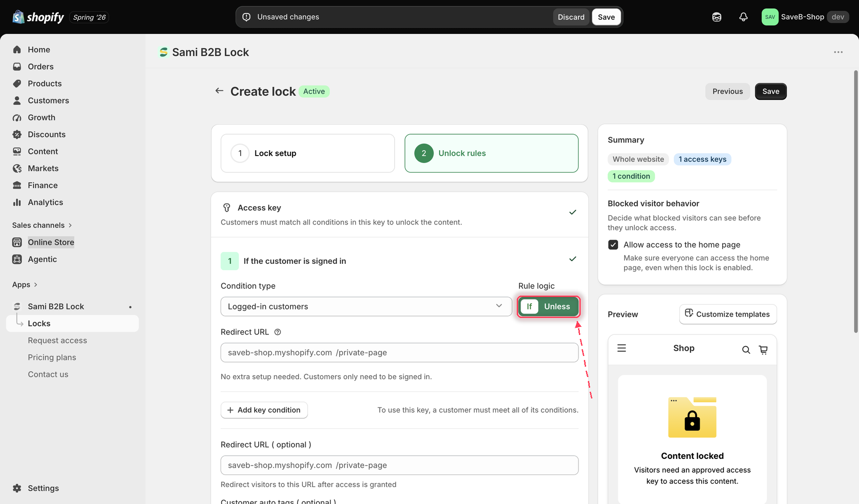Open the three-dot app menu
859x504 pixels.
click(x=838, y=52)
